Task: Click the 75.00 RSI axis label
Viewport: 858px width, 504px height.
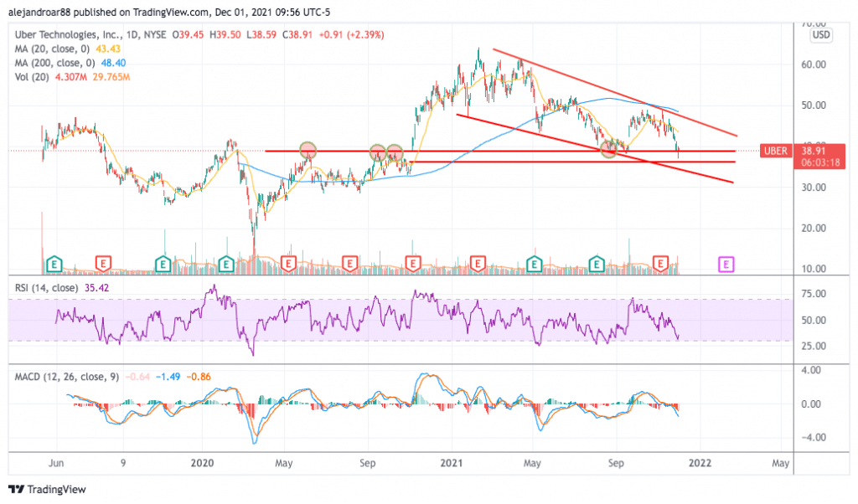Action: click(814, 294)
